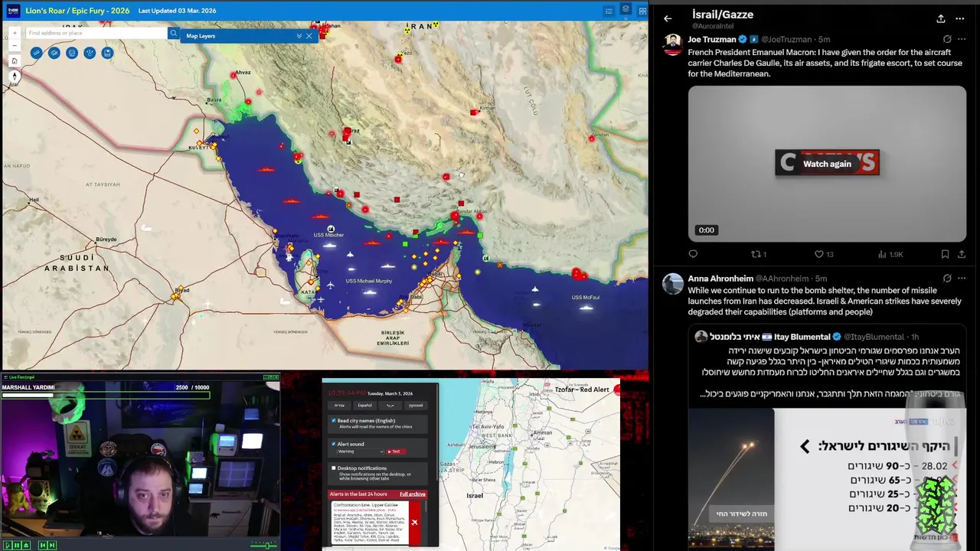The image size is (980, 551).
Task: Click Watch again on the video
Action: (827, 164)
